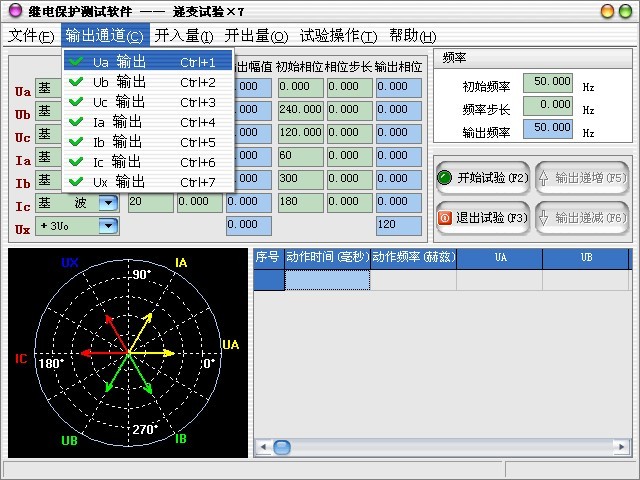
Task: Click 退出试验 (F3) button
Action: click(483, 218)
